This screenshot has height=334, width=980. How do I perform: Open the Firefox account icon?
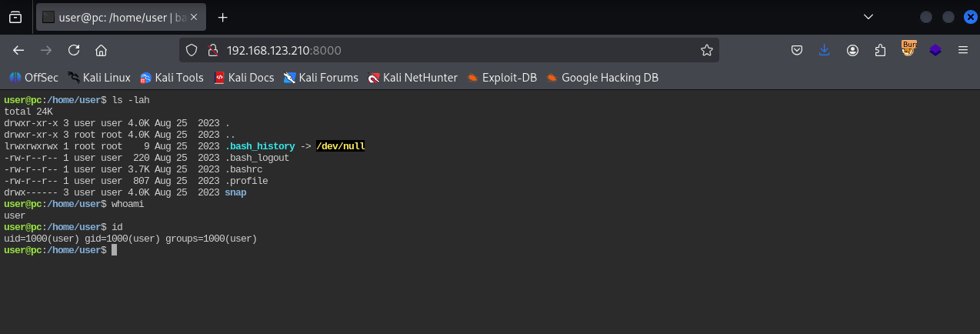[x=852, y=50]
